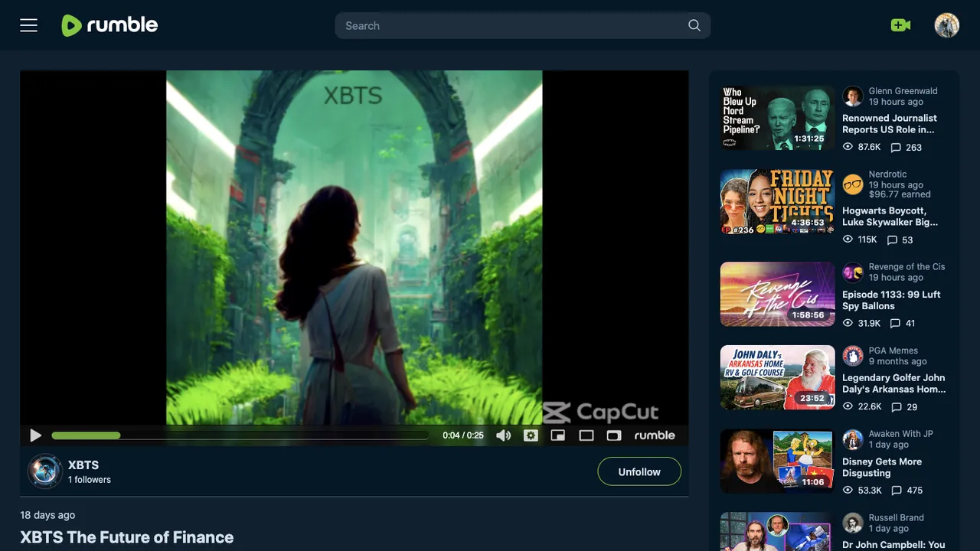This screenshot has width=980, height=551.
Task: Open the XBTS channel name link
Action: tap(83, 465)
